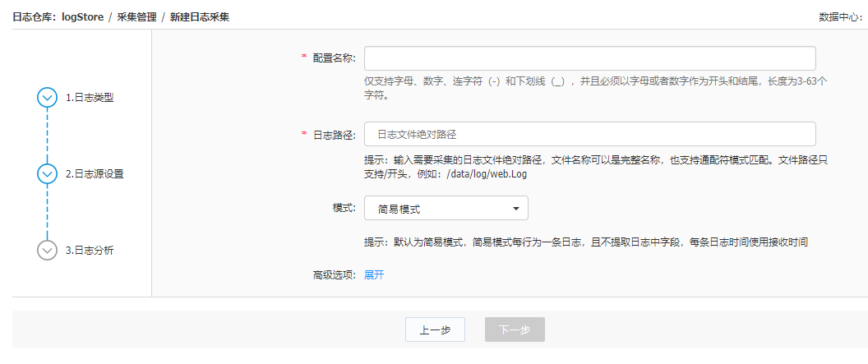Click the step 2 日志源设置 circle icon
The height and width of the screenshot is (364, 868).
coord(47,173)
